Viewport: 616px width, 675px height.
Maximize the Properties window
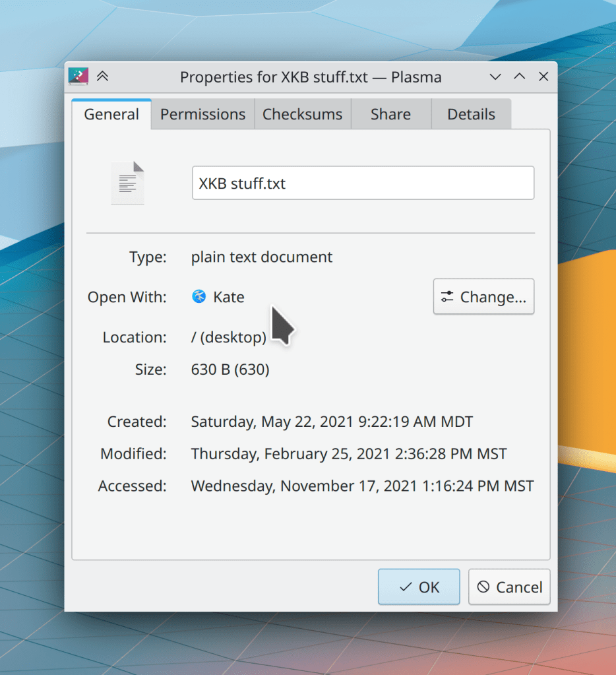520,77
